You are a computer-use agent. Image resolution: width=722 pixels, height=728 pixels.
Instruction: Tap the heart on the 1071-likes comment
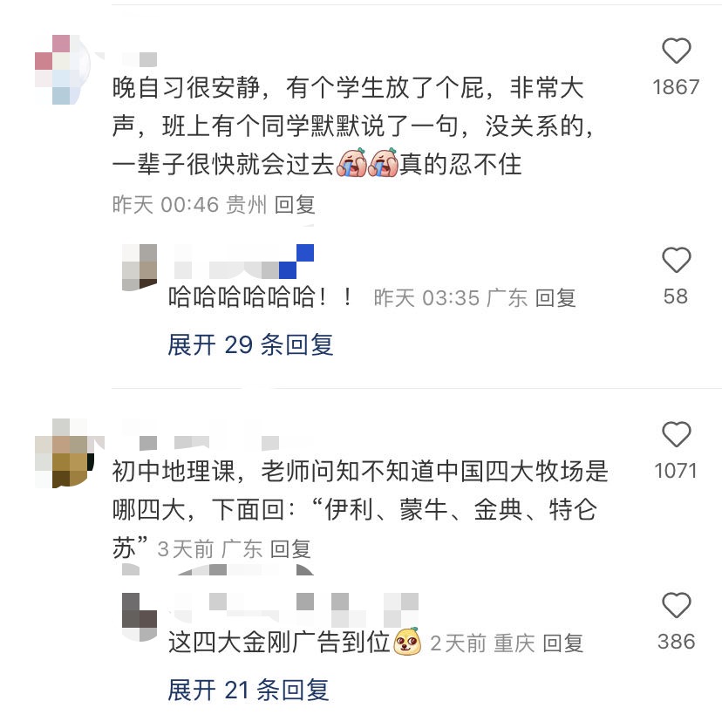tap(676, 434)
